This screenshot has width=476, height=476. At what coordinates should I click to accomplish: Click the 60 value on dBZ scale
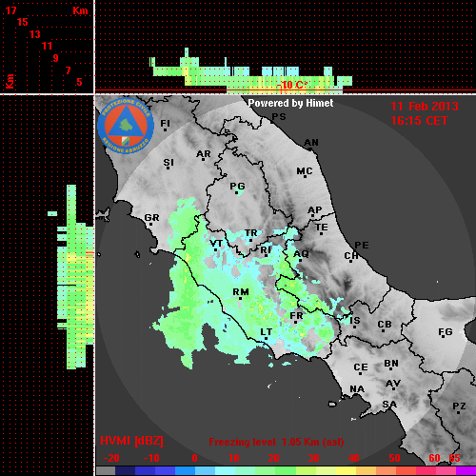tap(434, 458)
